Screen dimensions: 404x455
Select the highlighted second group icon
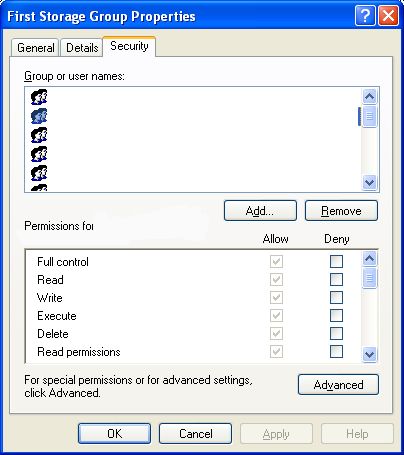click(39, 116)
